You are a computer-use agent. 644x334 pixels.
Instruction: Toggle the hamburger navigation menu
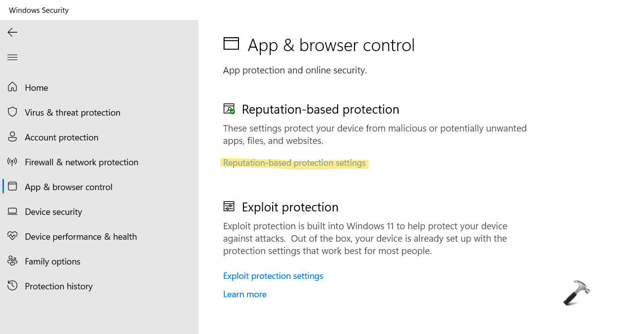(x=12, y=58)
